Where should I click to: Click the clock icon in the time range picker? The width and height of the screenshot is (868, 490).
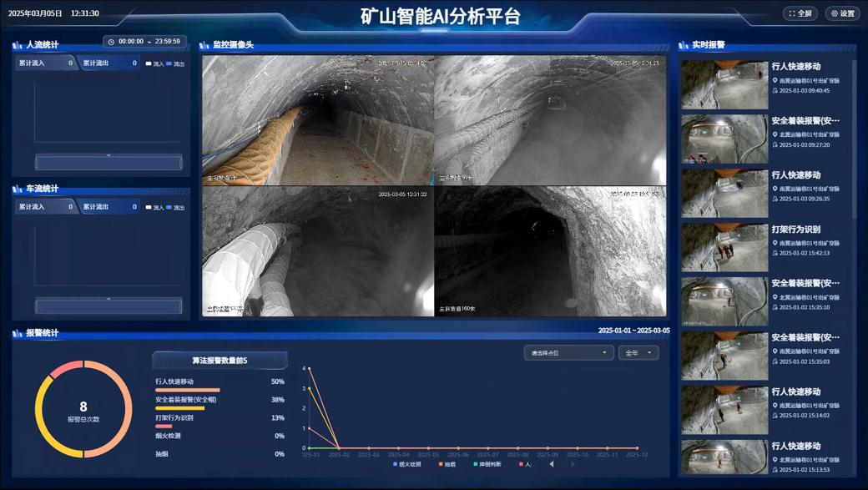(111, 42)
